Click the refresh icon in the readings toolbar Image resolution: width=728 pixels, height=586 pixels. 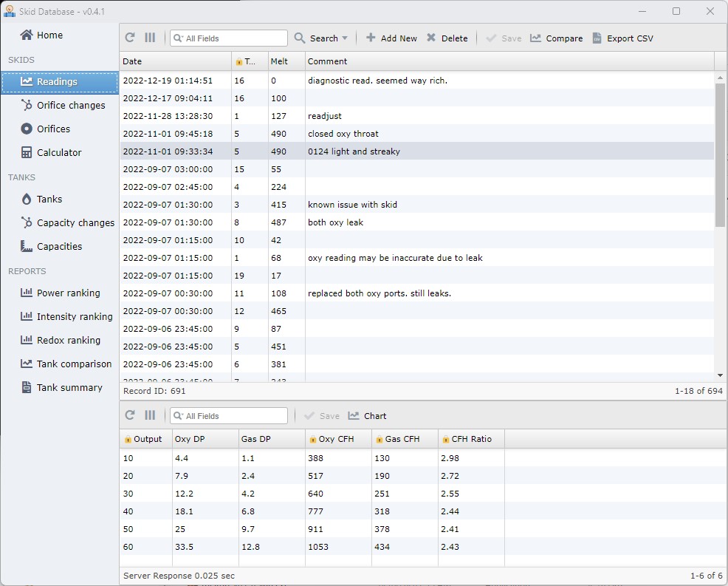coord(130,38)
